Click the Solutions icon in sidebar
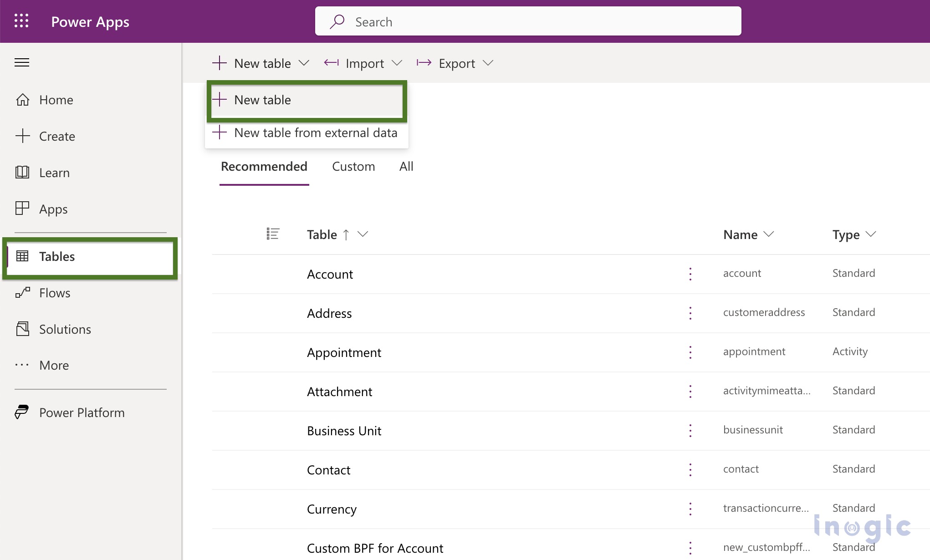Viewport: 930px width, 560px height. click(22, 329)
